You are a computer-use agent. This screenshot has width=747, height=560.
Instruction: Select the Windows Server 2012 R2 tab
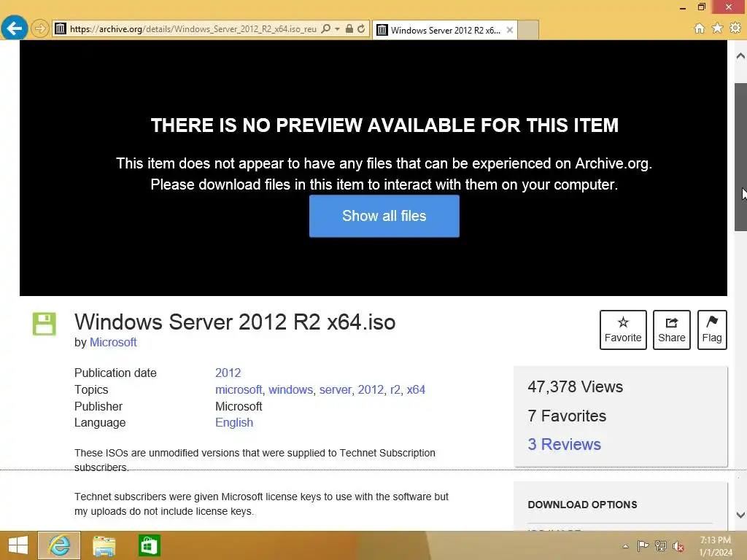click(x=444, y=30)
